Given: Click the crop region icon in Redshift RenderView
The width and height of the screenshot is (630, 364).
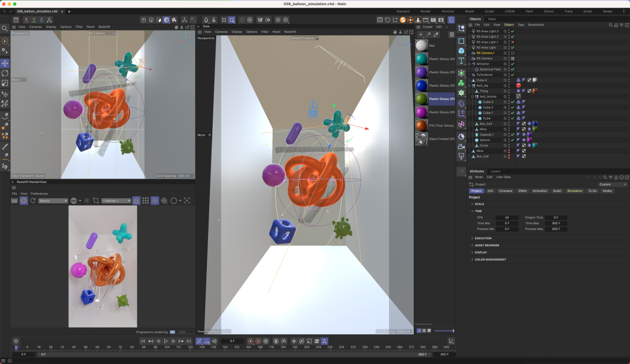Looking at the screenshot, I should pos(95,200).
